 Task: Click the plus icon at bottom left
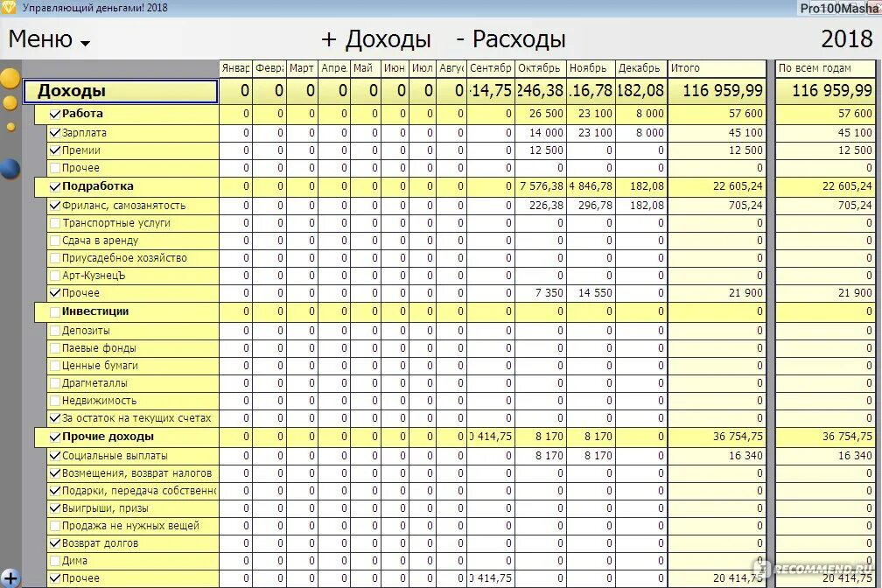[x=10, y=577]
